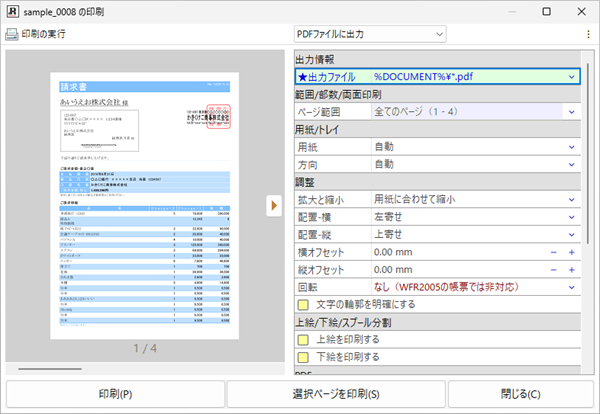The height and width of the screenshot is (414, 600).
Task: Click 選択ページを印刷(S) button
Action: coord(336,394)
